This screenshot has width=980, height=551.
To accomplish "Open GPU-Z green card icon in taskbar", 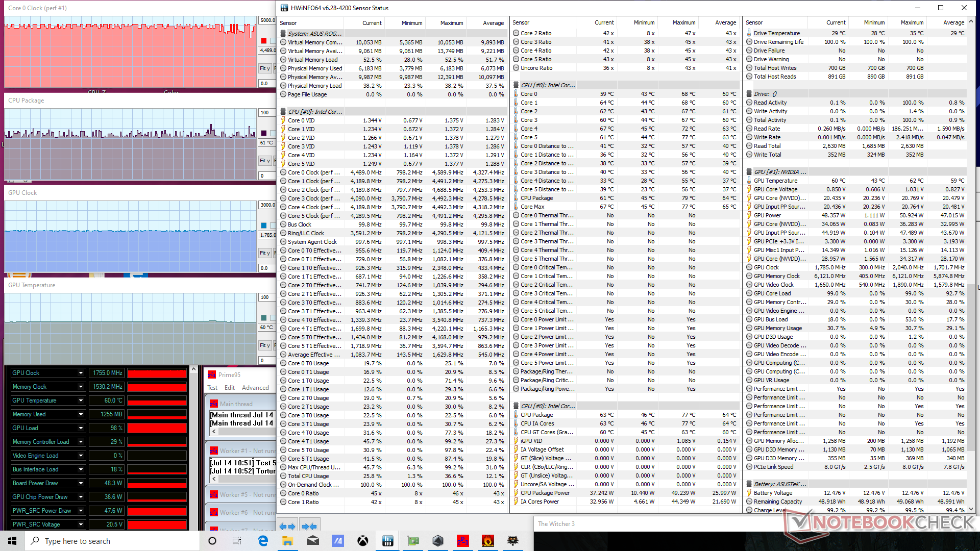I will click(x=413, y=541).
